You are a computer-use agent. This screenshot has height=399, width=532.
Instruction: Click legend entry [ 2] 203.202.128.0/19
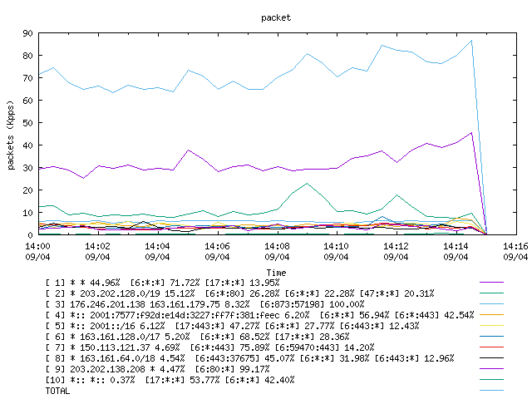(239, 293)
